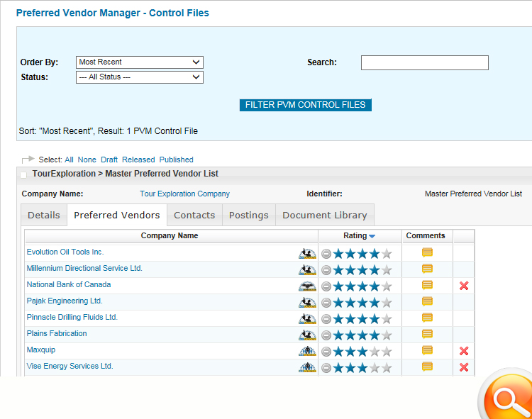Tick the Master Preferred Vendor List checkbox

point(24,174)
